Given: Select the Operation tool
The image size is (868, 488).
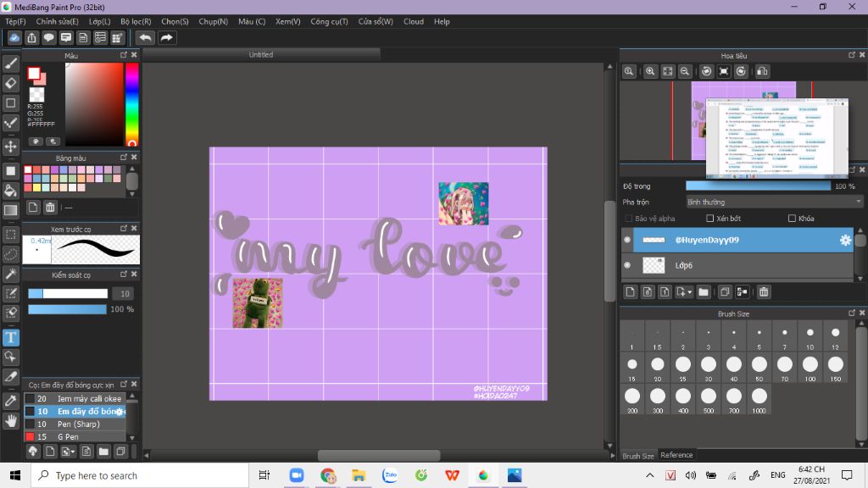Looking at the screenshot, I should coord(10,357).
